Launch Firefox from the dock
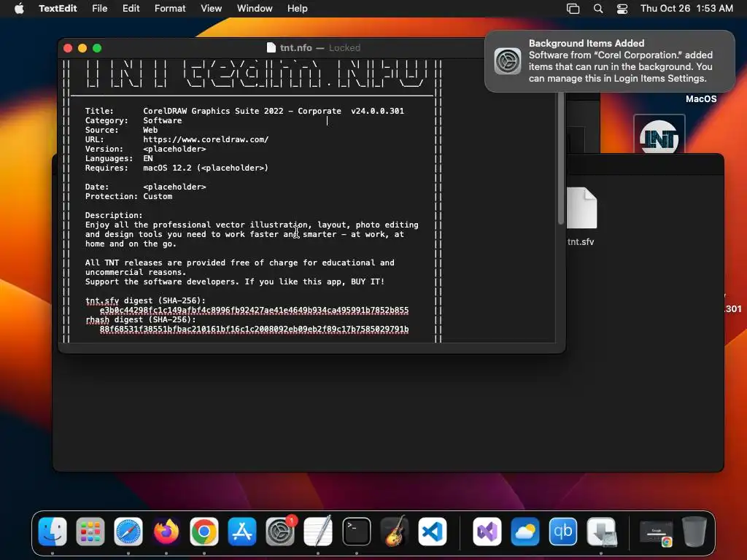The width and height of the screenshot is (747, 560). tap(166, 532)
